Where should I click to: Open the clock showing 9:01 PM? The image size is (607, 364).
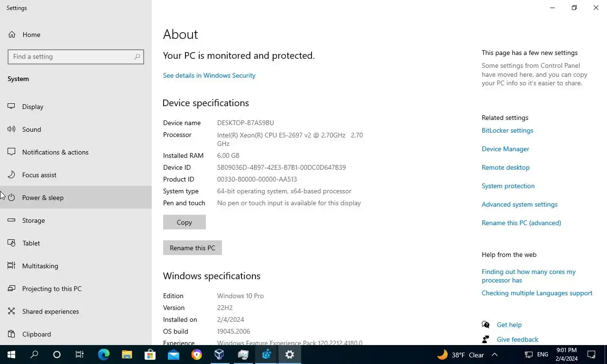(566, 355)
